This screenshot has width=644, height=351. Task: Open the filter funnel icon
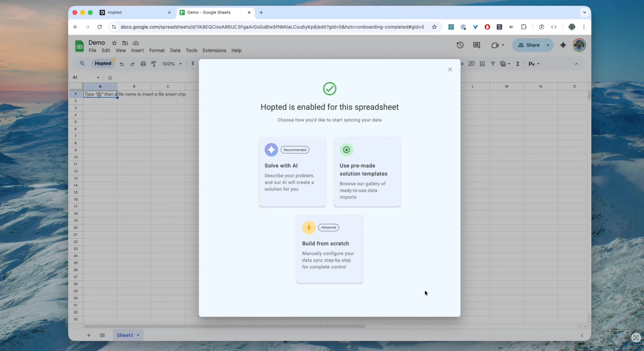pos(493,64)
